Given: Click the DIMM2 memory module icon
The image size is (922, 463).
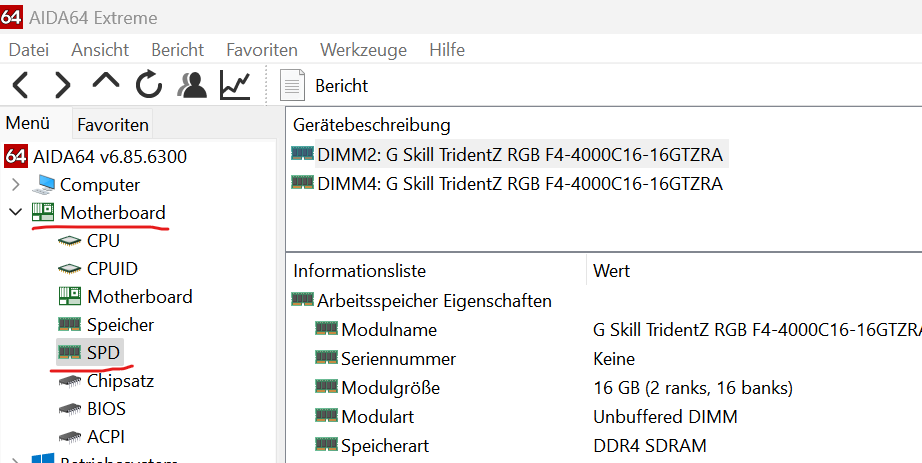Looking at the screenshot, I should coord(302,154).
